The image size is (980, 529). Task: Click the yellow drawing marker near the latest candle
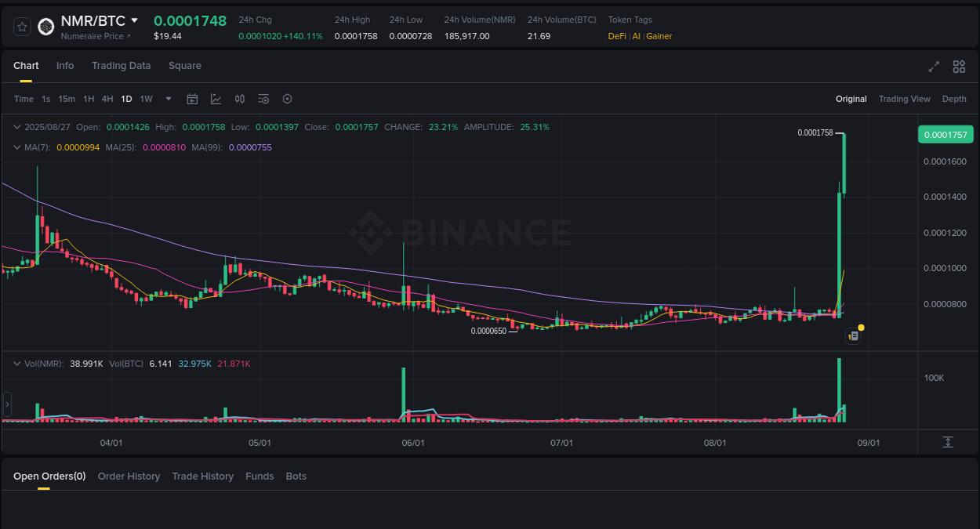(860, 326)
